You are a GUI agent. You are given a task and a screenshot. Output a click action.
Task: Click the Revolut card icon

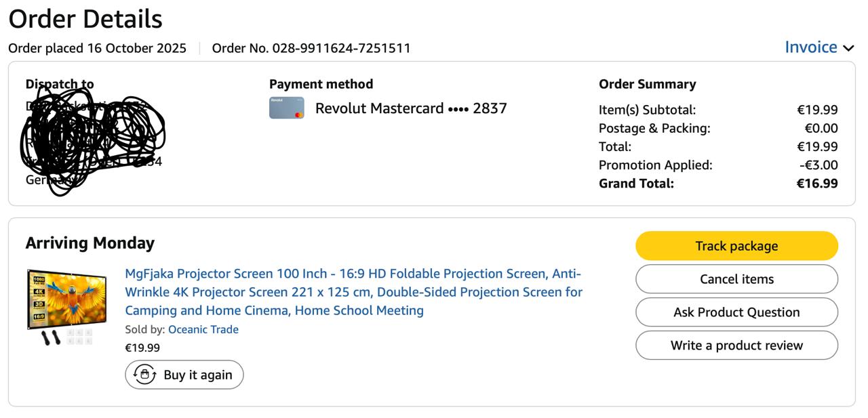286,108
